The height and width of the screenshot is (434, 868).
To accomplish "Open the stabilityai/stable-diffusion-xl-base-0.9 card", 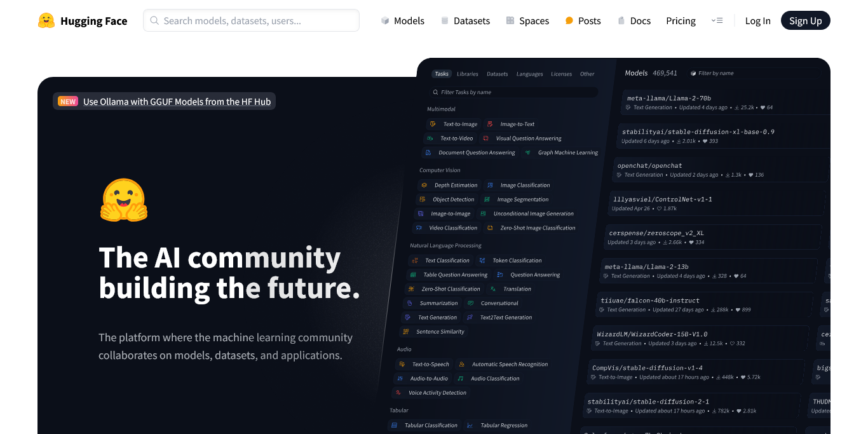I will coord(722,136).
